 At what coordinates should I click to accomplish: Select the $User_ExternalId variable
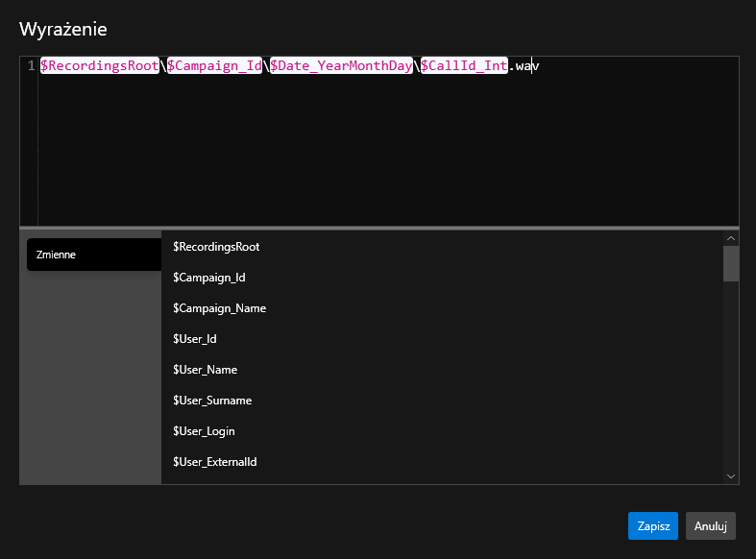214,462
